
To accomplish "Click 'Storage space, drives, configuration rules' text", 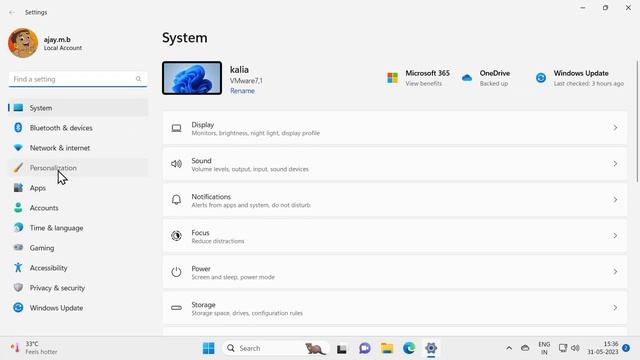I will coord(247,313).
